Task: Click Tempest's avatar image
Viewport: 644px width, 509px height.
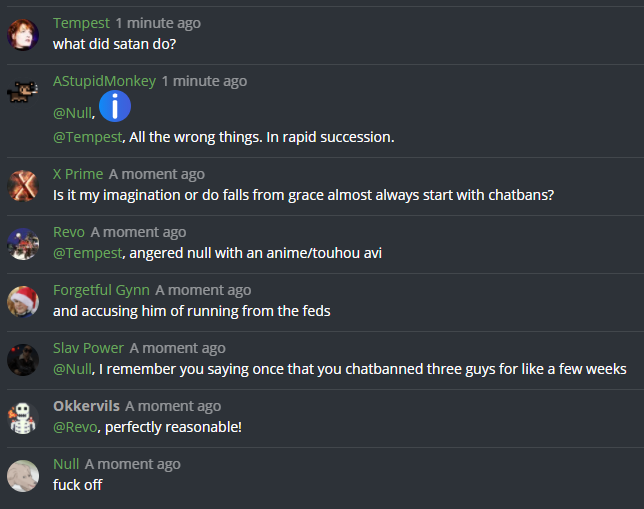Action: pyautogui.click(x=23, y=34)
